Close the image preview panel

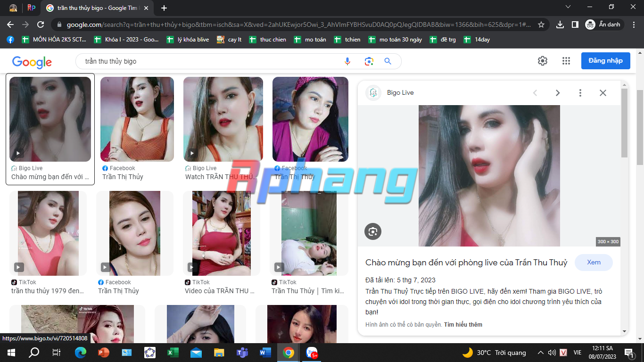pos(603,93)
